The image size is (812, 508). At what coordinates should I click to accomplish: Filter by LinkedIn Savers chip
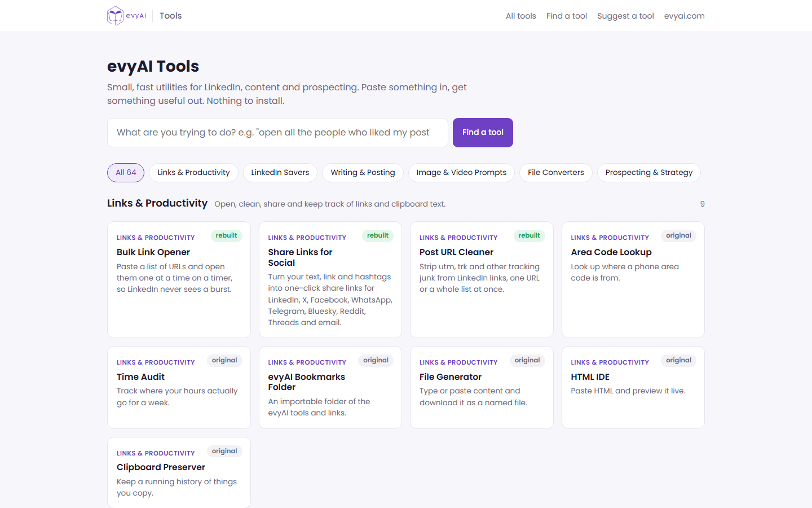click(x=280, y=173)
